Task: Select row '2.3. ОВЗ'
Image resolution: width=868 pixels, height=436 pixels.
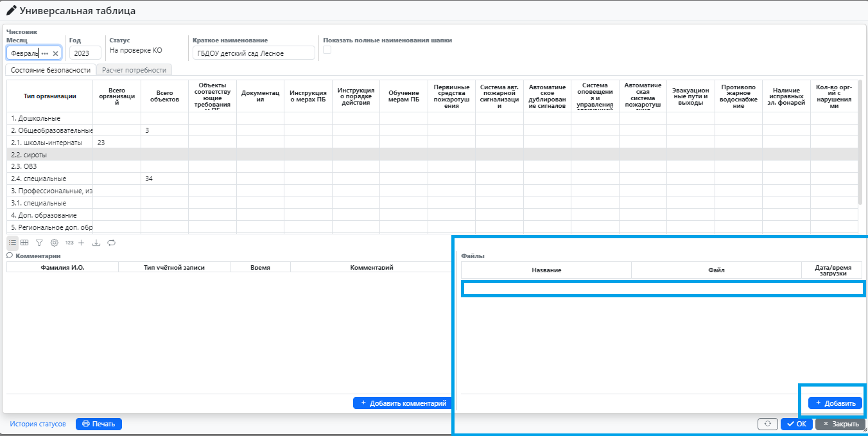Action: point(433,166)
